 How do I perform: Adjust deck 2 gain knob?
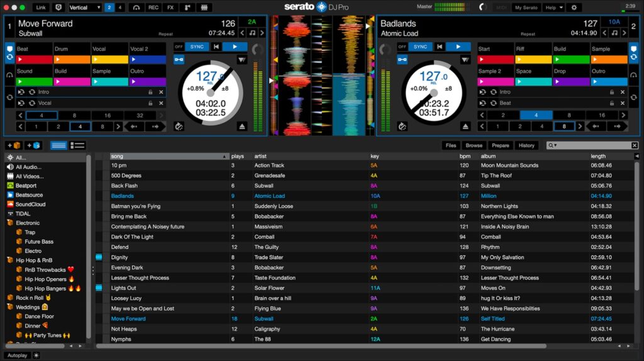tap(385, 50)
